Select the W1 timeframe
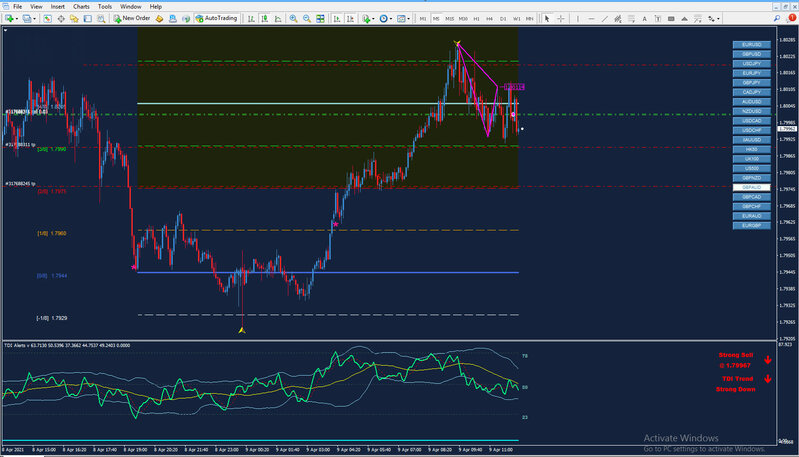 coord(517,19)
